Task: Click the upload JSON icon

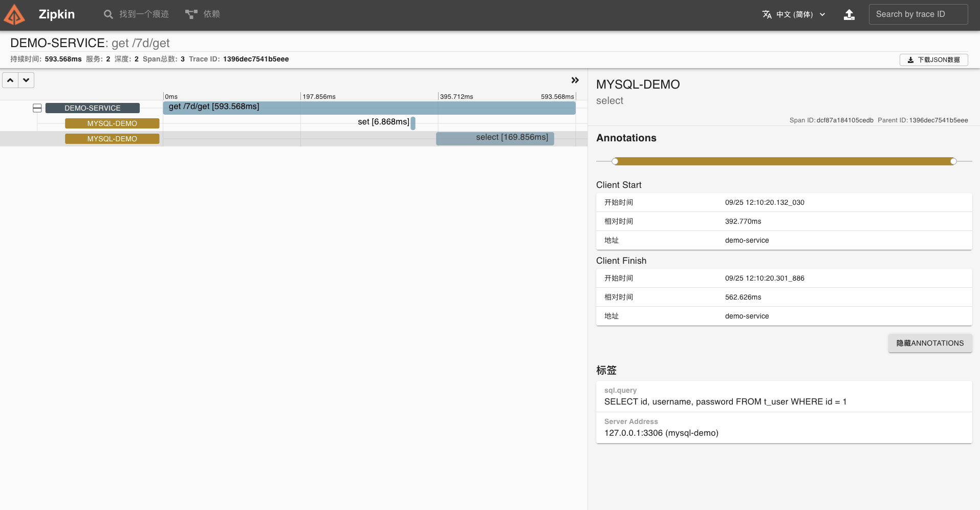Action: pos(849,14)
